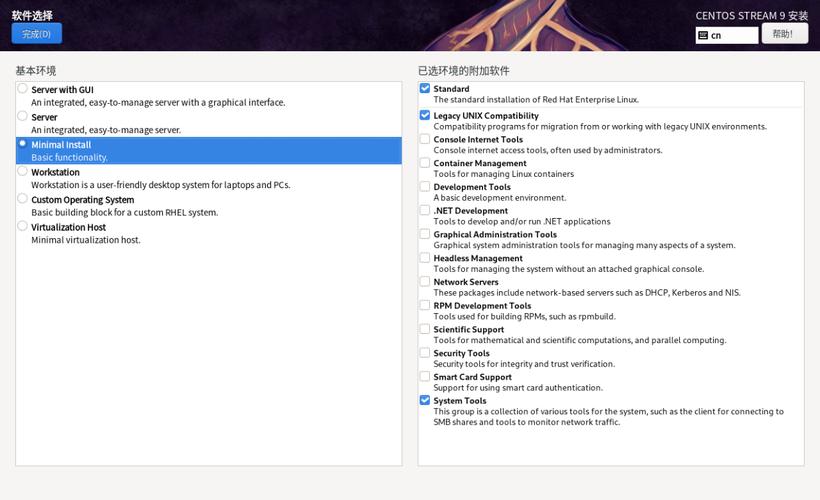The image size is (820, 500).
Task: Select the Virtualization Host environment
Action: (23, 227)
